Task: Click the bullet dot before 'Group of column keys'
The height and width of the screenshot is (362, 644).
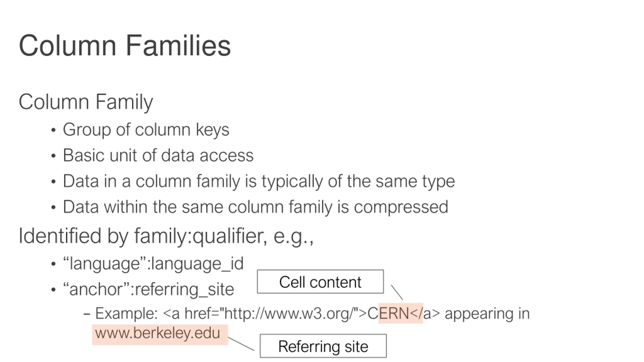Action: click(53, 130)
